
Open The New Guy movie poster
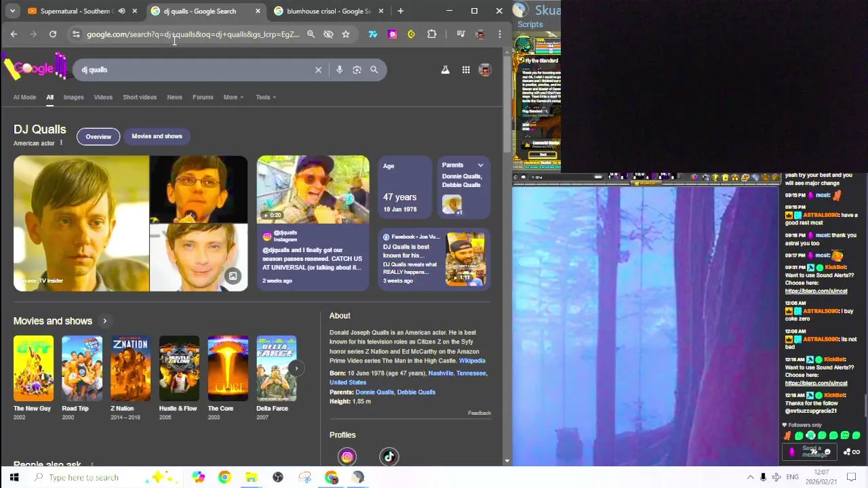pyautogui.click(x=33, y=369)
